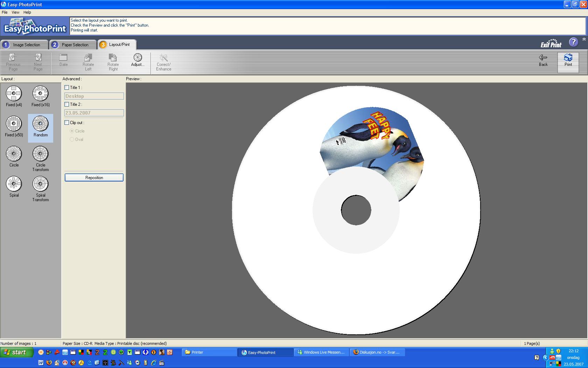588x368 pixels.
Task: Launch Word from the quick launch bar
Action: point(41,363)
